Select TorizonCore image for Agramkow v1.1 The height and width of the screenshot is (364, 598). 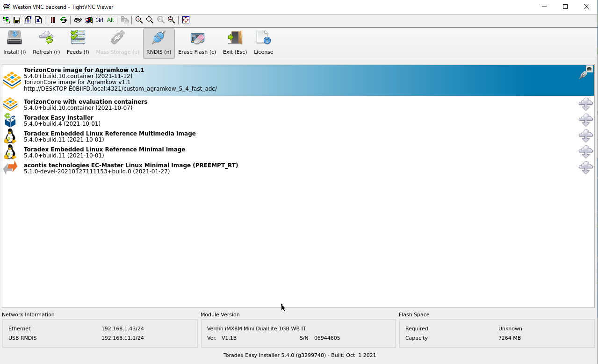point(298,80)
